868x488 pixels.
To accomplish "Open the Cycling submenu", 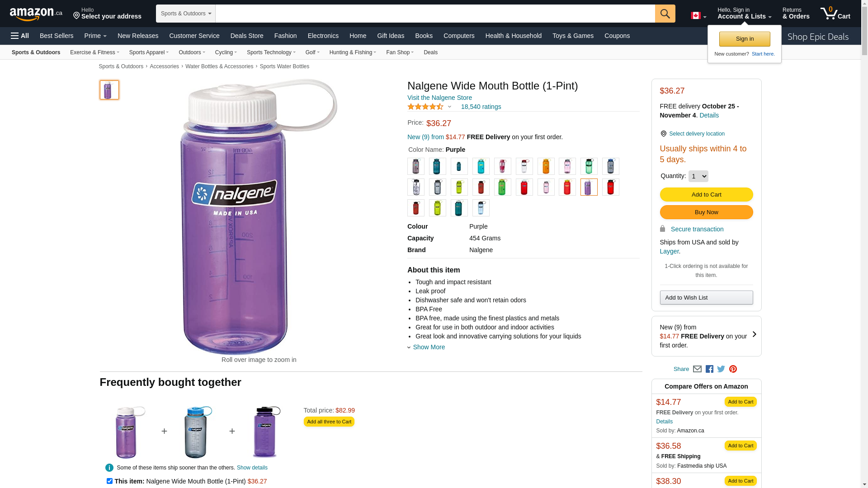I will (x=226, y=52).
